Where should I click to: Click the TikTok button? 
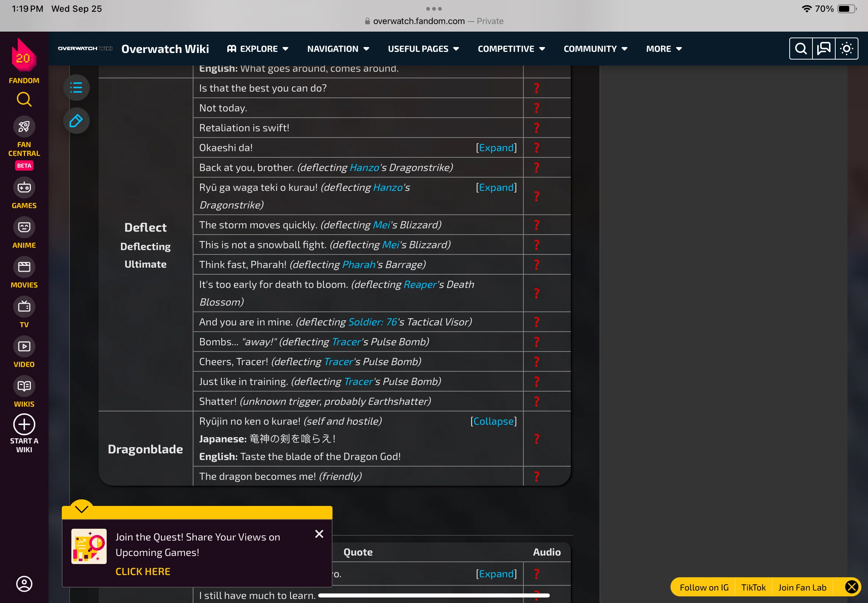[754, 588]
